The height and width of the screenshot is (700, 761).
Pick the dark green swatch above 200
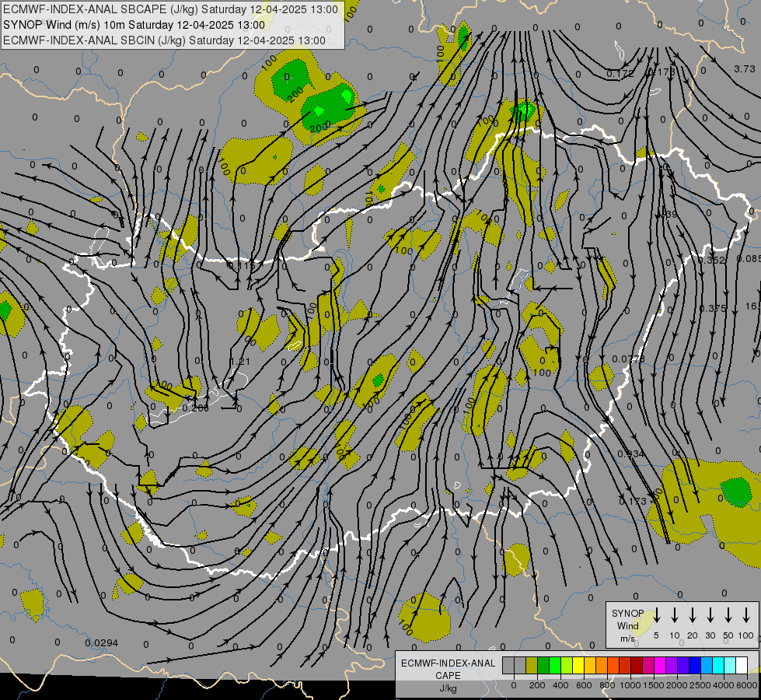pos(543,665)
